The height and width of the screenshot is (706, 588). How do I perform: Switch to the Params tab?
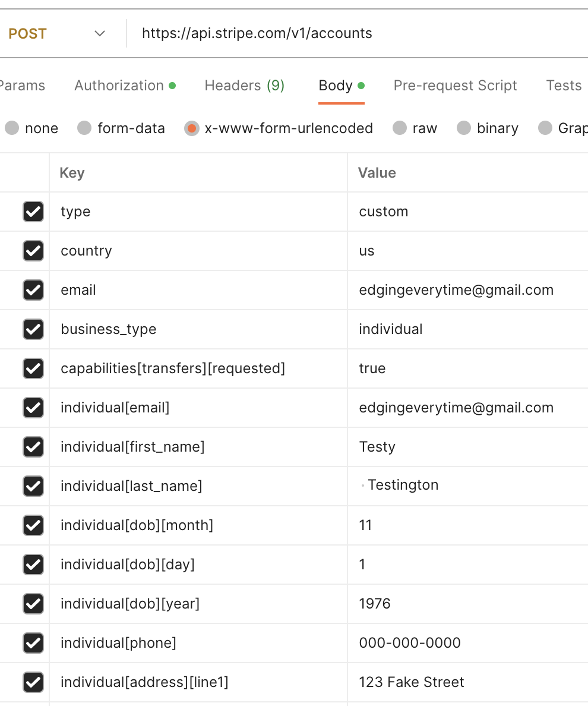click(22, 86)
